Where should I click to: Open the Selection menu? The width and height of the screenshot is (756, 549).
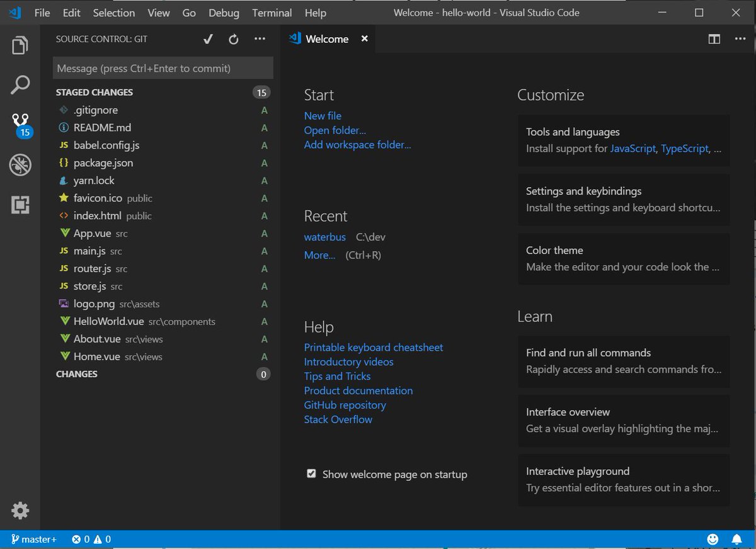[114, 13]
